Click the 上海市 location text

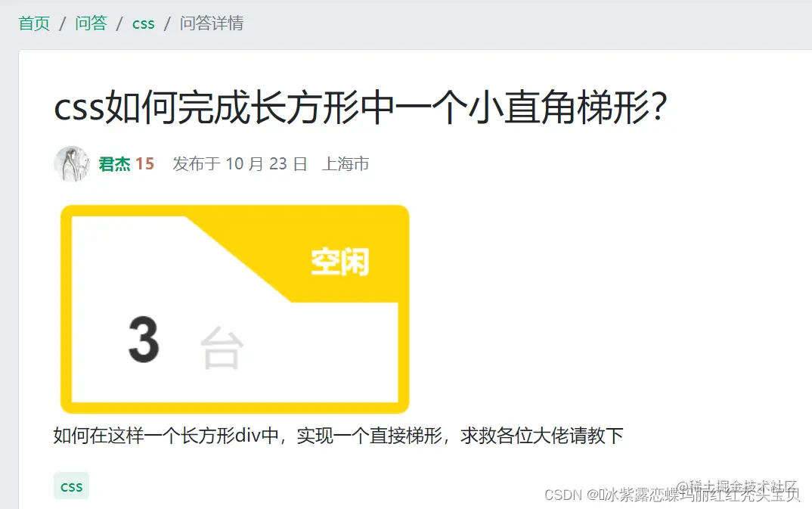coord(346,163)
